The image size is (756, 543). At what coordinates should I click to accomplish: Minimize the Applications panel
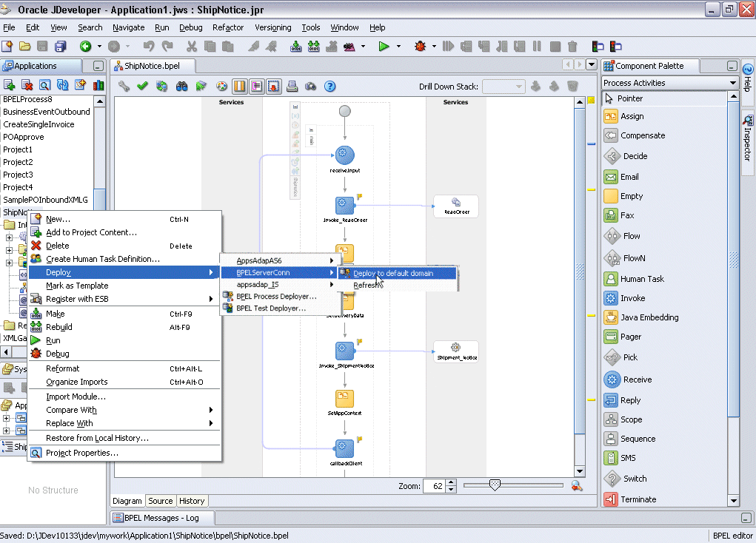(x=98, y=66)
